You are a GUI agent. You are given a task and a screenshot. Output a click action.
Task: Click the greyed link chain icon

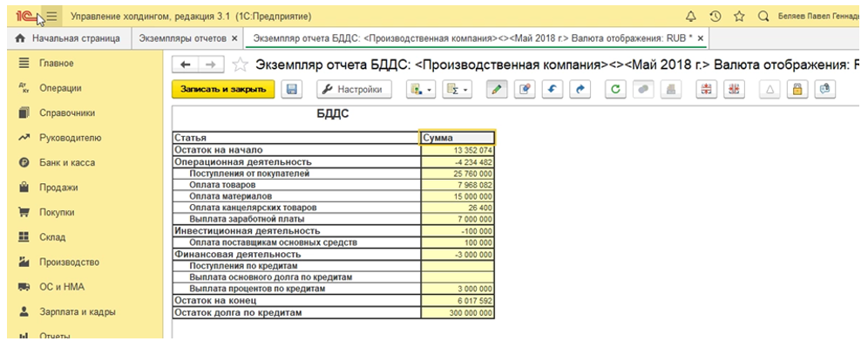point(642,89)
